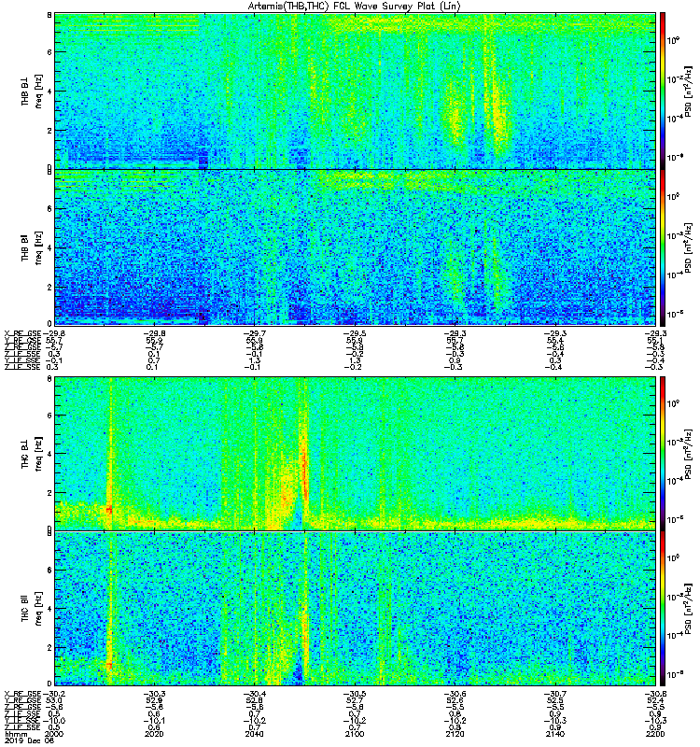Click the THB B∥ spectrogram panel
The height and width of the screenshot is (747, 700).
pos(356,247)
